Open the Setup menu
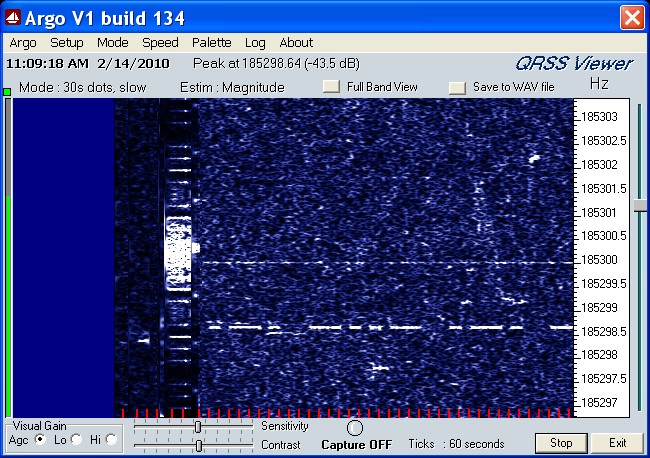Screen dimensions: 650x458 (67, 43)
